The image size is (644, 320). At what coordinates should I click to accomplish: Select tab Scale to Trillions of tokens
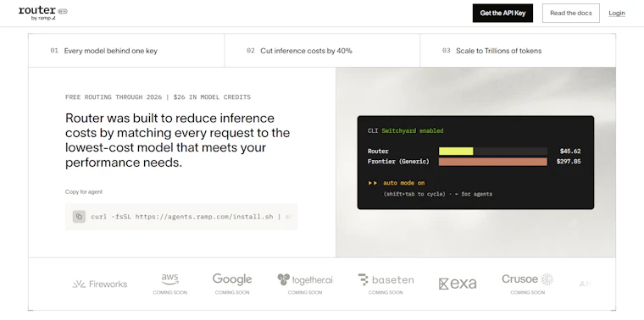[x=518, y=51]
